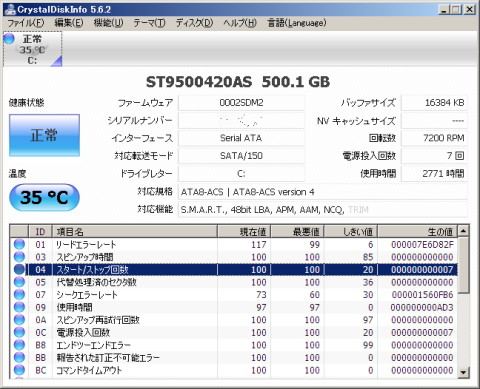Click the 35 °C temperature indicator

44,197
